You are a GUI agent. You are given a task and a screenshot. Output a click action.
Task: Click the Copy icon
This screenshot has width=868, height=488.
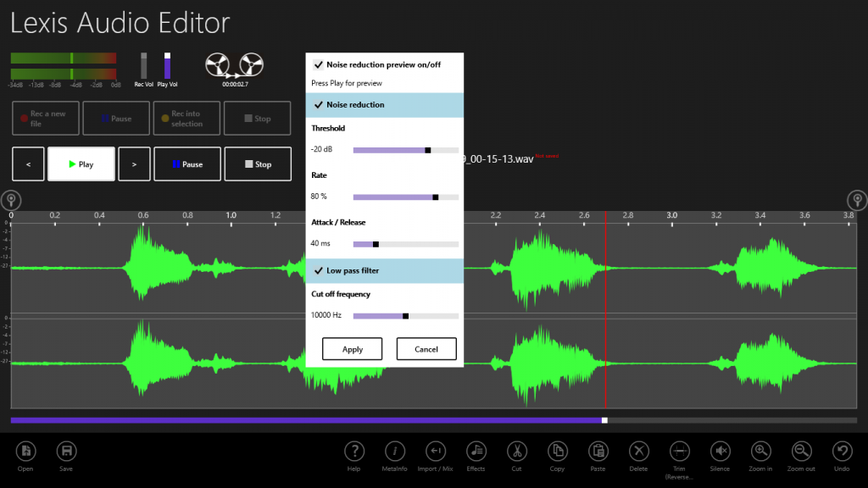(x=557, y=452)
